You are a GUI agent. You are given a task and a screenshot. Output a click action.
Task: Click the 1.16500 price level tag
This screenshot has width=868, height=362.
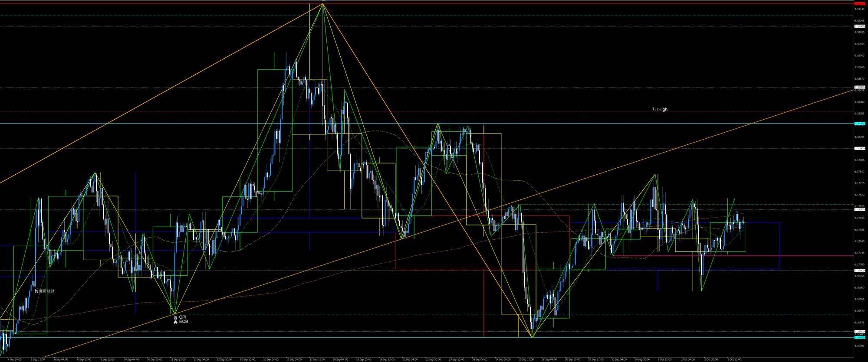pos(860,332)
